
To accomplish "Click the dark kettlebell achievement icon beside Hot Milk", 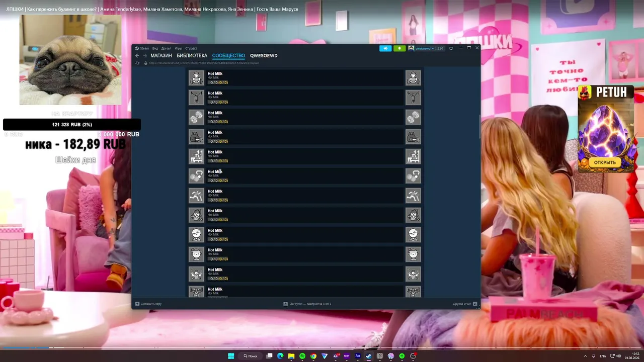I will pos(196,137).
